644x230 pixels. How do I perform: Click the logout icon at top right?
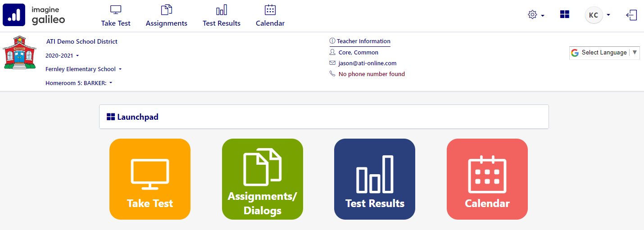point(631,15)
